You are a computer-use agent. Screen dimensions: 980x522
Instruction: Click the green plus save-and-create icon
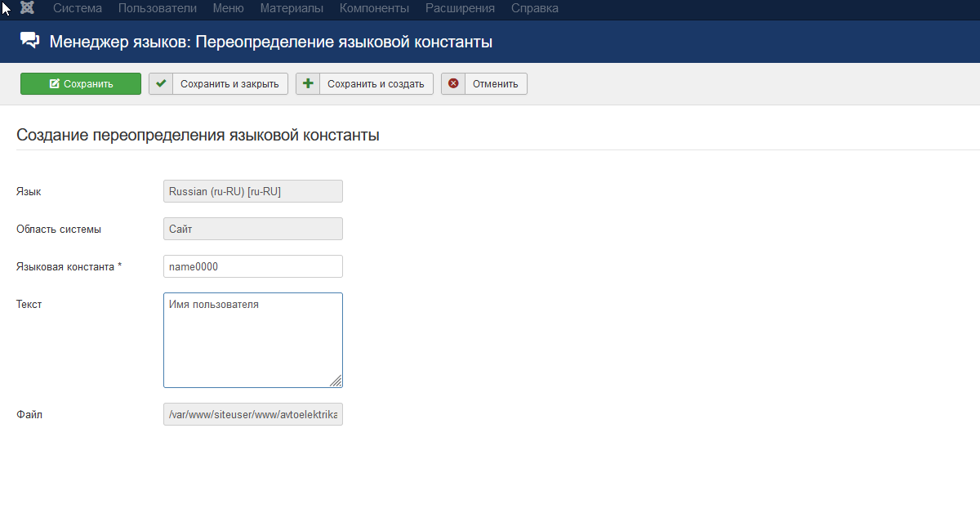click(x=308, y=83)
